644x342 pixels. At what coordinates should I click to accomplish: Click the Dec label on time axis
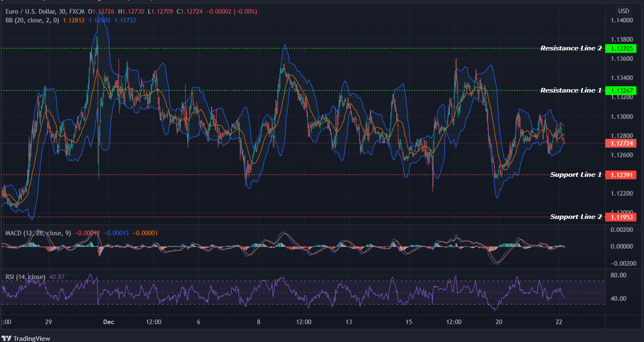pos(109,322)
